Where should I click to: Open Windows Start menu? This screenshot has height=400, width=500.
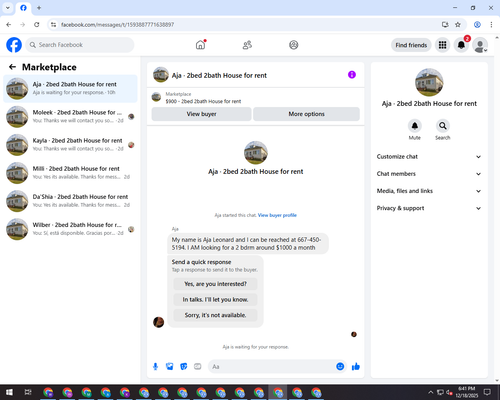tap(9, 392)
